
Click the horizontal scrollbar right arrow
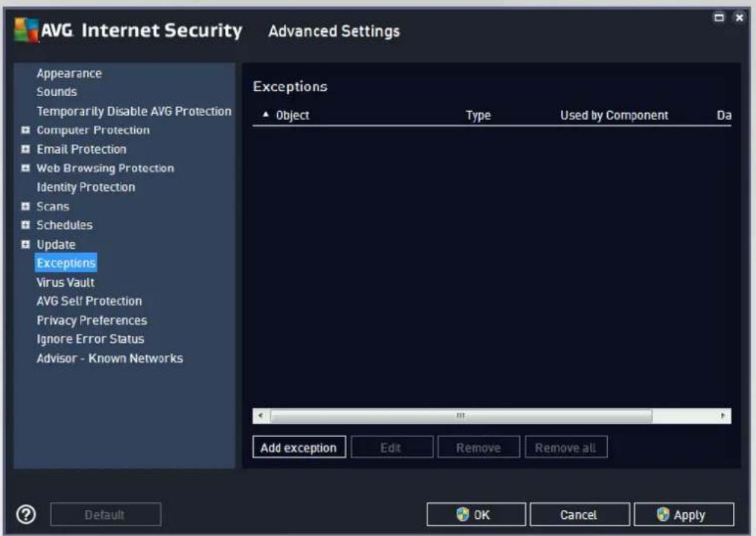click(722, 415)
